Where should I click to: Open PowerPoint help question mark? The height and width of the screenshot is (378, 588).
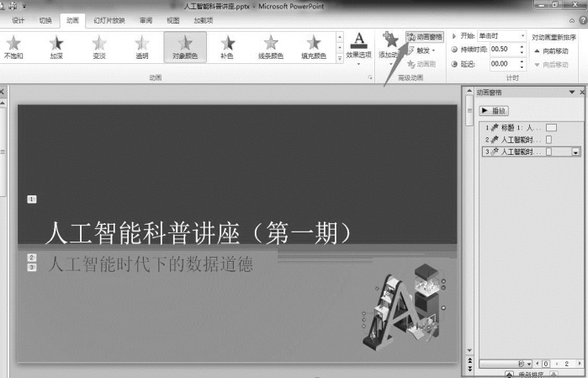[x=584, y=21]
